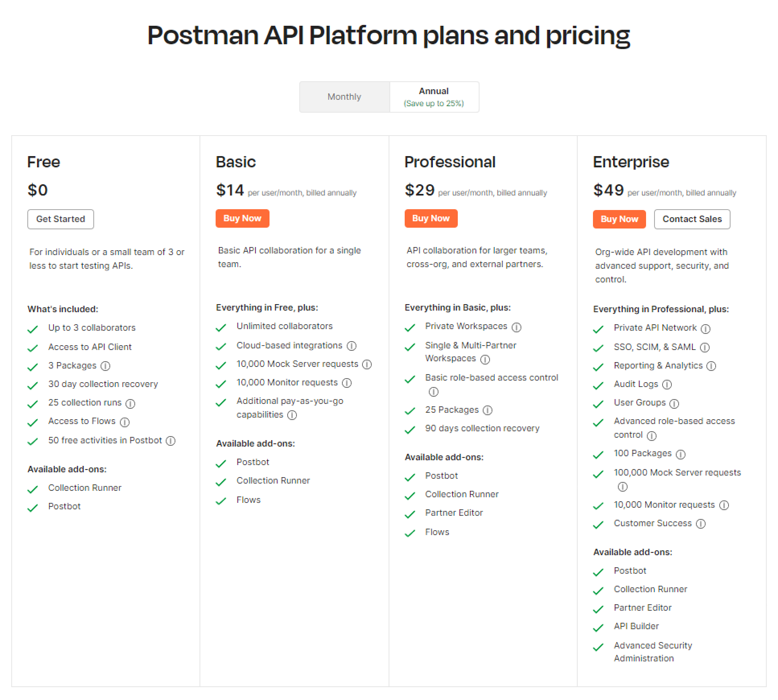Show SSO, SCIM, & SAML details
Viewport: 778px width, 700px height.
coord(705,347)
